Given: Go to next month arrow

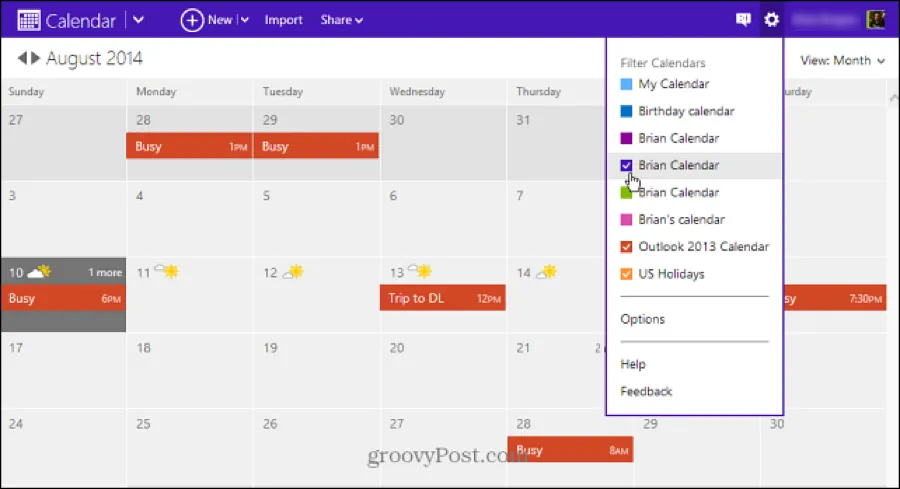Looking at the screenshot, I should click(x=36, y=58).
